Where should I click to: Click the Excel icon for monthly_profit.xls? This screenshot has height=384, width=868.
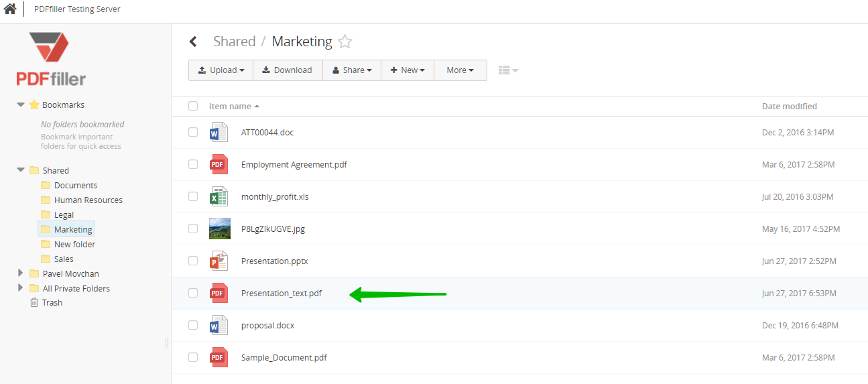219,196
